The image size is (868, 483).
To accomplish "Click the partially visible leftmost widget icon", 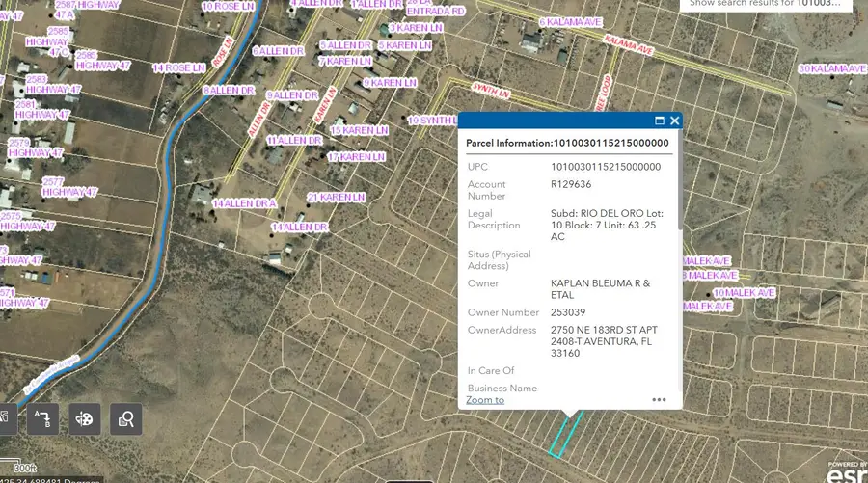I will click(x=5, y=418).
